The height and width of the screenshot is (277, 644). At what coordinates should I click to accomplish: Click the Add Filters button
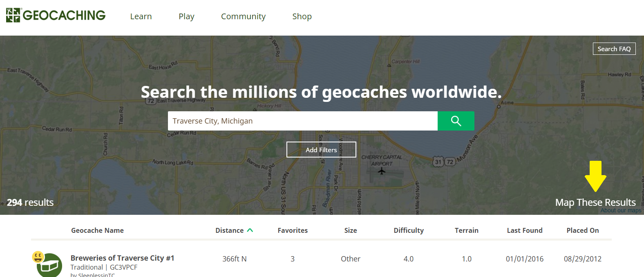(x=321, y=150)
